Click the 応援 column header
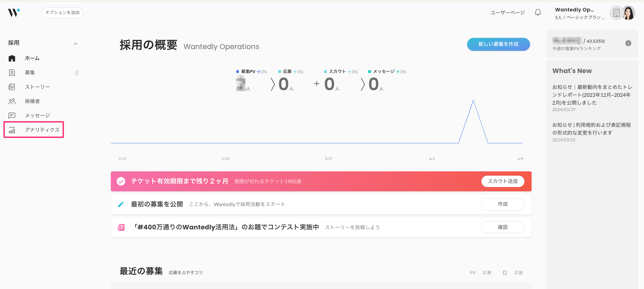The image size is (644, 289). coord(518,272)
